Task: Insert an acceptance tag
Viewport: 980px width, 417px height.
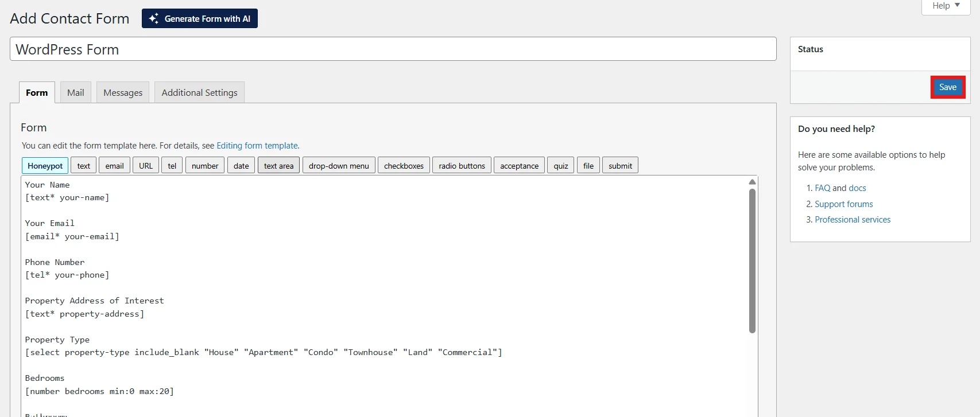Action: click(520, 166)
